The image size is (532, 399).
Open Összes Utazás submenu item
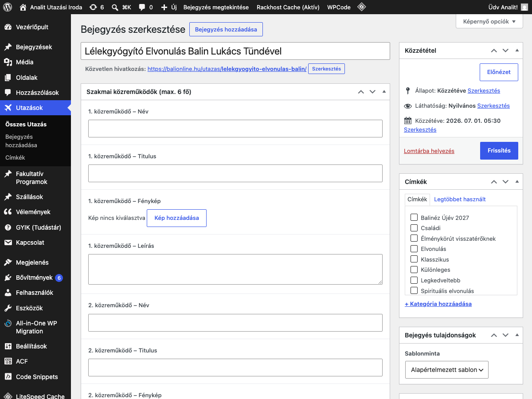coord(26,125)
